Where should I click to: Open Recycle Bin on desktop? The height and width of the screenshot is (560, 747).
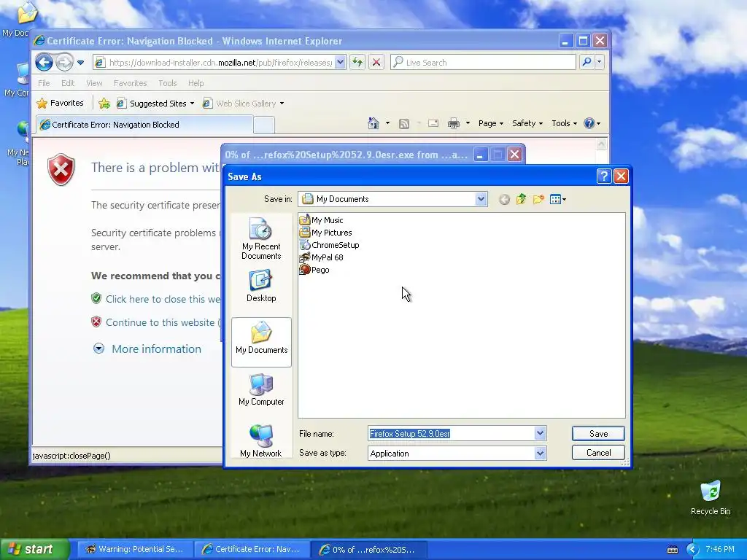711,497
